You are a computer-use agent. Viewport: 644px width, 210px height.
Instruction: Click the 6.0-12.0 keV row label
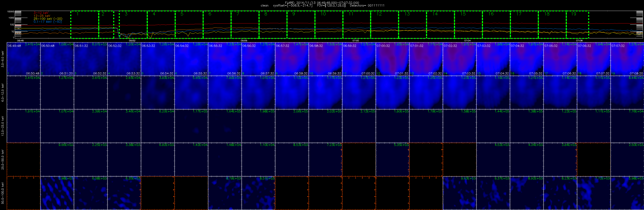coord(3,92)
